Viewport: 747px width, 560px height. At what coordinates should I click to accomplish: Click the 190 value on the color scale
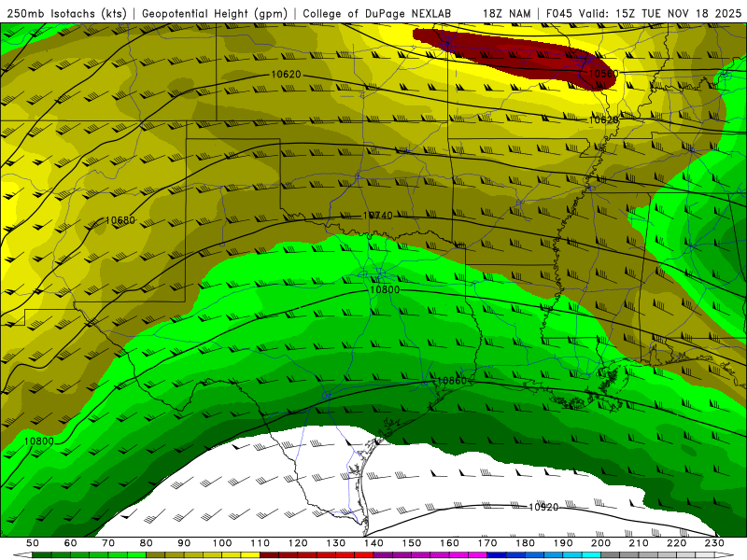[563, 543]
